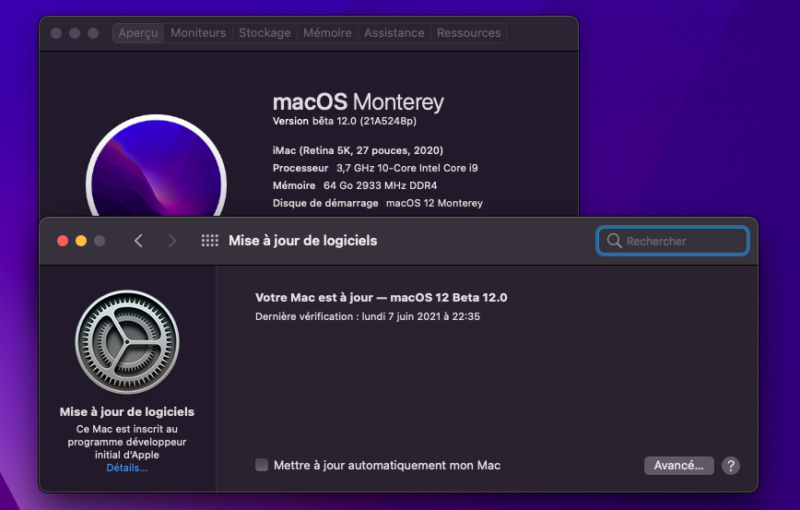Viewport: 800px width, 510px height.
Task: Click the developer program enrollment text
Action: click(127, 442)
